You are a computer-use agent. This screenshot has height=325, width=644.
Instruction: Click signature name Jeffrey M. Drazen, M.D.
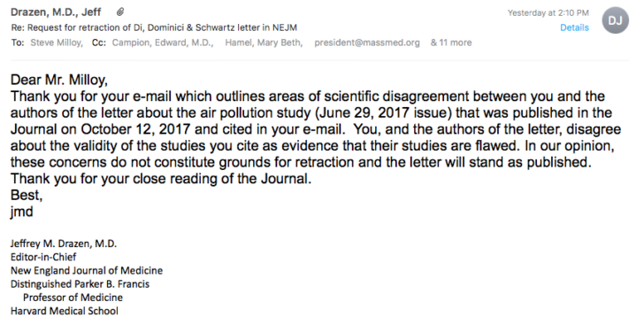pyautogui.click(x=64, y=244)
